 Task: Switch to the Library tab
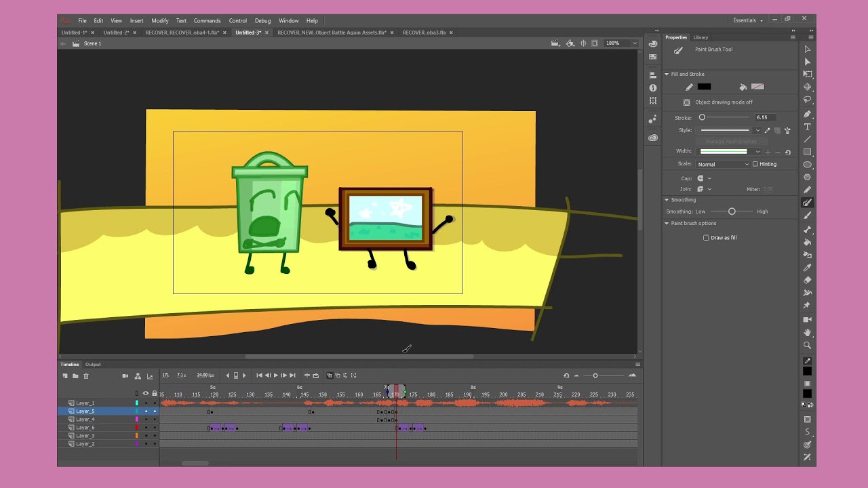pyautogui.click(x=701, y=37)
